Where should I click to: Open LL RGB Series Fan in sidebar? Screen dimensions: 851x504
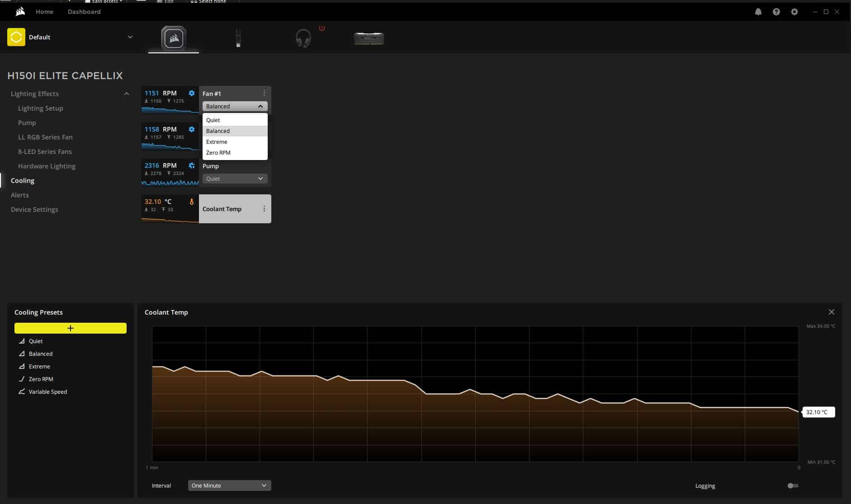point(45,137)
